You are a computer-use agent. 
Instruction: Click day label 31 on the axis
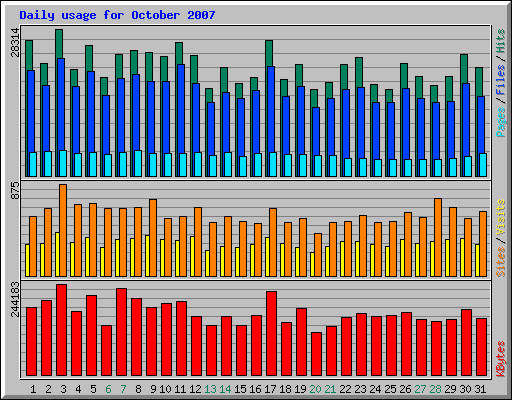(480, 389)
